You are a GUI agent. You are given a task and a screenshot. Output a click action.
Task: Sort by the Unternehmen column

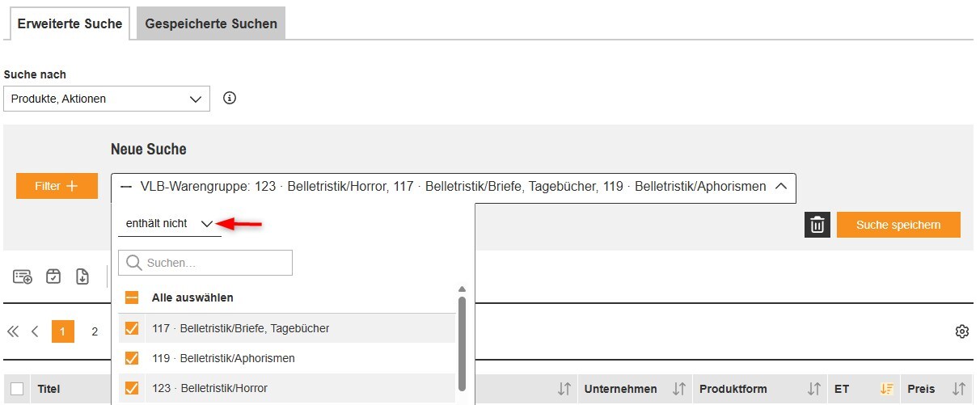679,389
